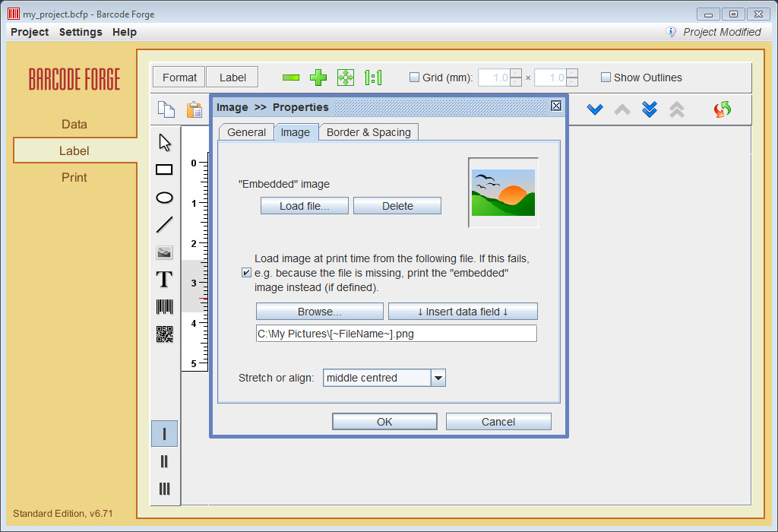The image size is (778, 532).
Task: Increase the first grid spacing value
Action: 516,73
